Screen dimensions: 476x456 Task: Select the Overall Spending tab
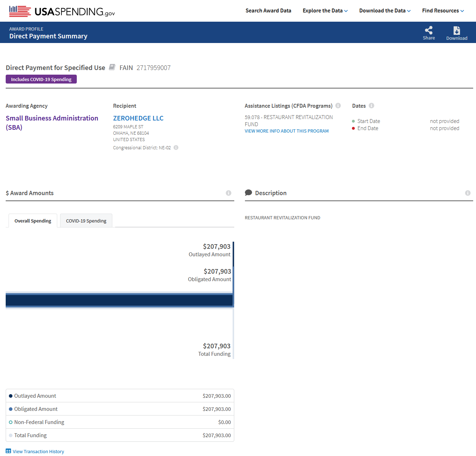tap(33, 221)
